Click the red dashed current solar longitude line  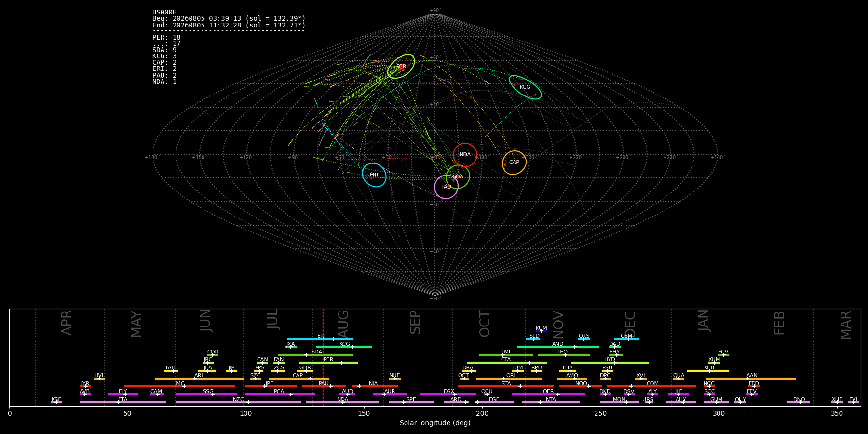(323, 357)
